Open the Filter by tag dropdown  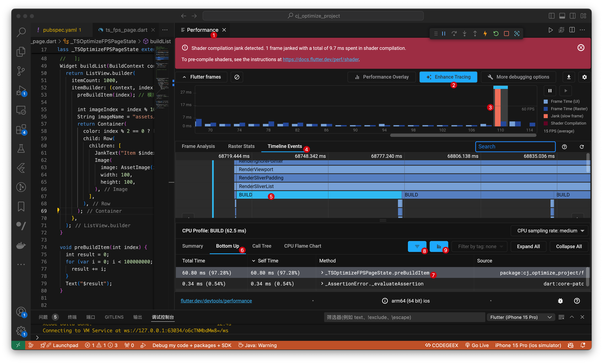(479, 246)
